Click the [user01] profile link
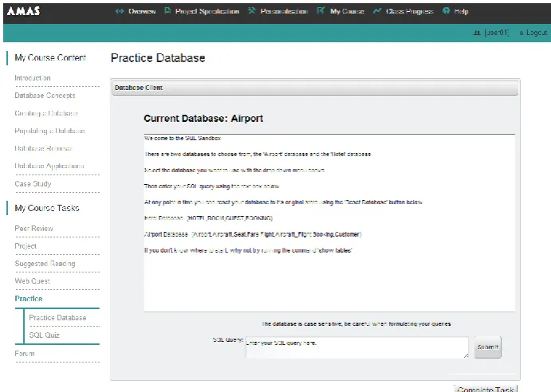This screenshot has height=392, width=551. tap(496, 33)
